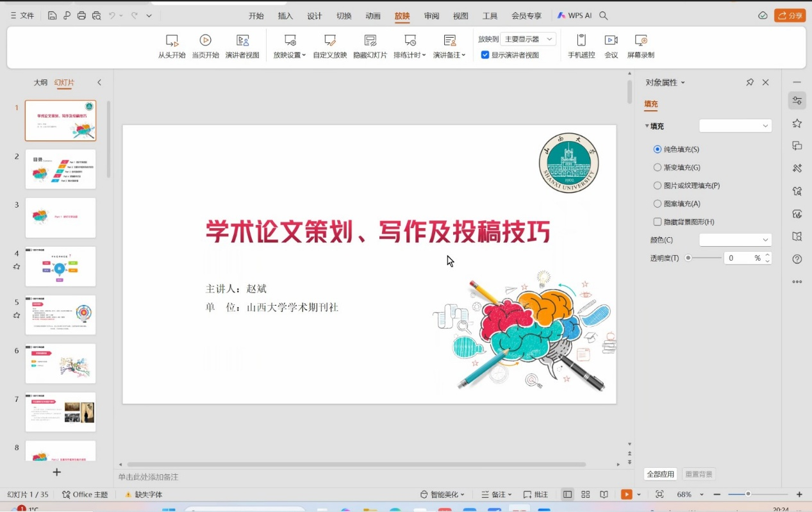Switch to 大纲 outline tab
The width and height of the screenshot is (812, 512).
(x=40, y=83)
